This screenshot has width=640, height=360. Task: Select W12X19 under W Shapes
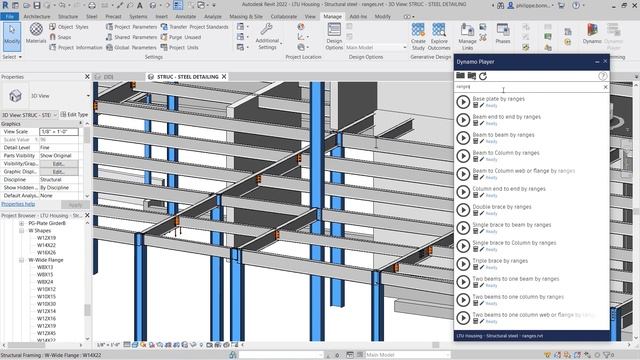46,238
